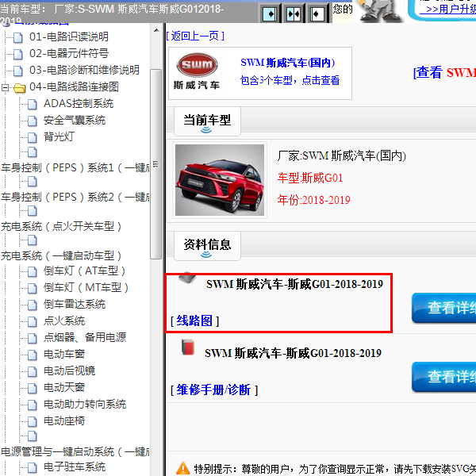Click the cartoon mascot figure icon
This screenshot has height=476, width=476.
tap(379, 11)
